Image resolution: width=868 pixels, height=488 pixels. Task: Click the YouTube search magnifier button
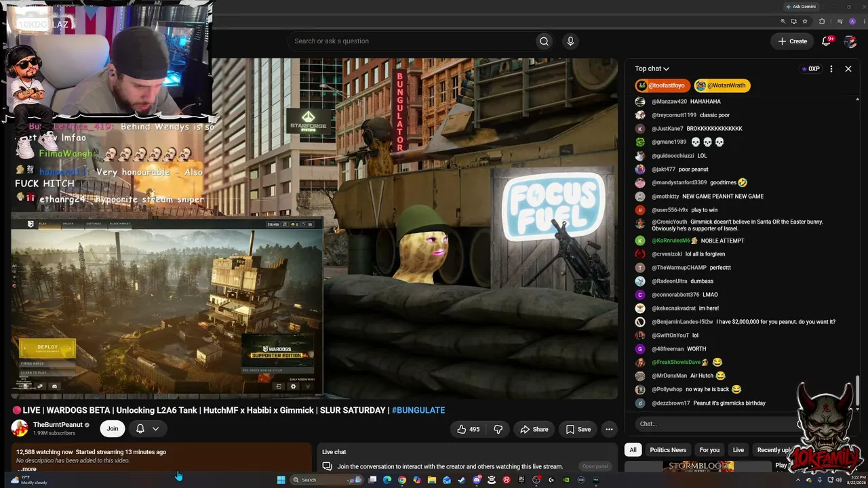(x=544, y=41)
